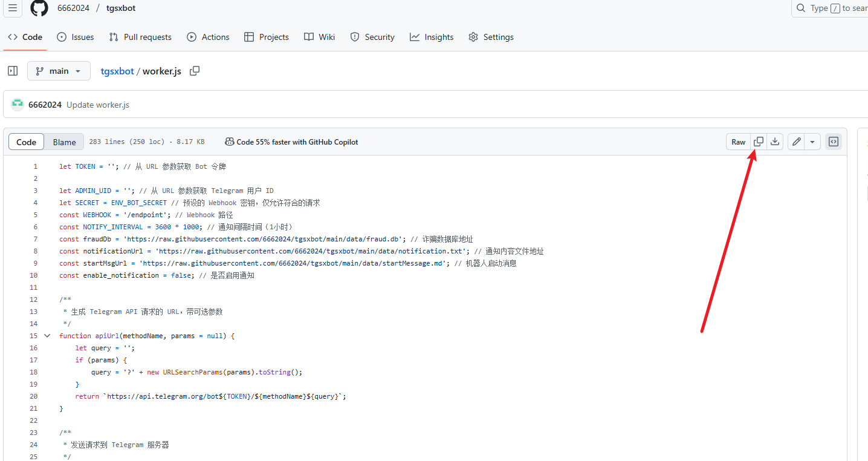Open symbols panel icon
Screen dimensions: 868x461
tap(834, 142)
